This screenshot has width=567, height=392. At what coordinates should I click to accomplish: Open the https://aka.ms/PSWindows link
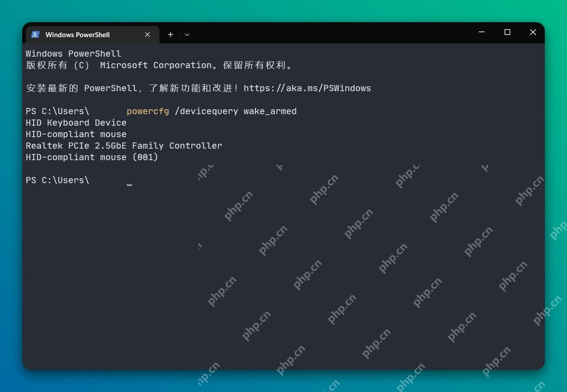click(x=307, y=88)
